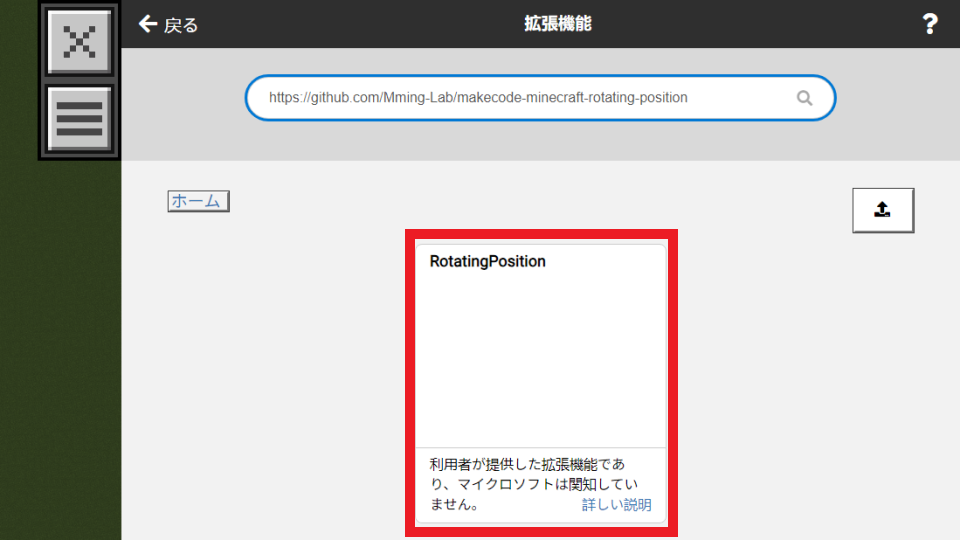Click the magnifying glass search icon

click(804, 98)
